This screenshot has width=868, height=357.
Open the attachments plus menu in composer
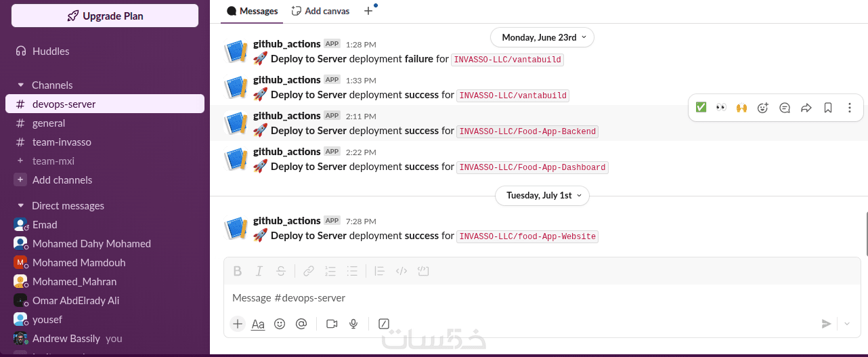[238, 324]
